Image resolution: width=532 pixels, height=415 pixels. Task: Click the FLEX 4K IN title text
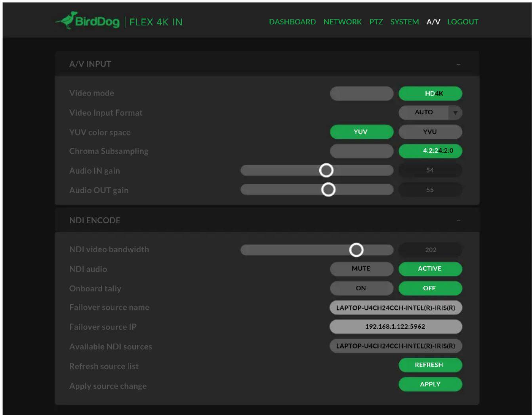tap(156, 22)
